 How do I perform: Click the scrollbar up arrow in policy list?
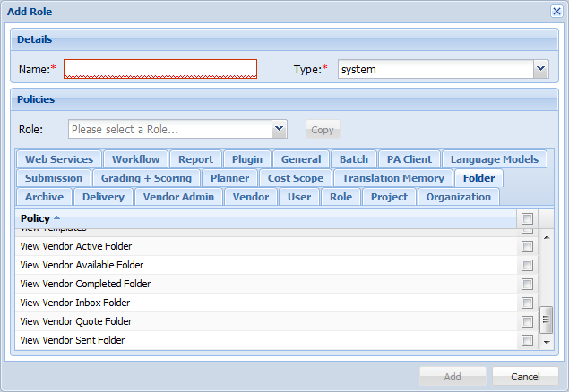tap(546, 235)
